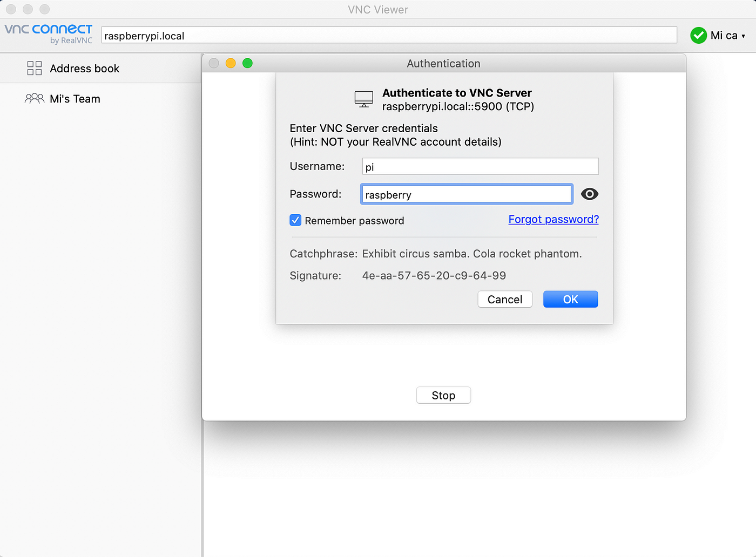The height and width of the screenshot is (557, 756).
Task: Click yellow minimize button of Authentication window
Action: coord(231,63)
